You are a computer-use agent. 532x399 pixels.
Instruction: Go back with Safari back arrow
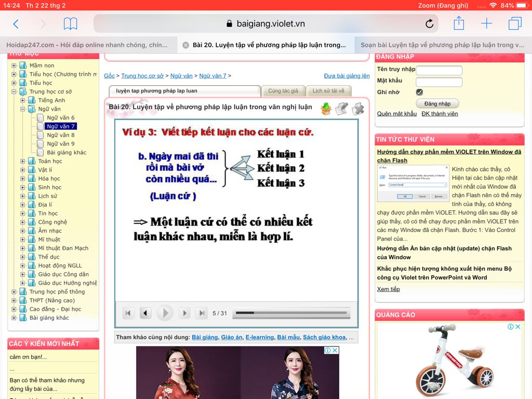[16, 24]
